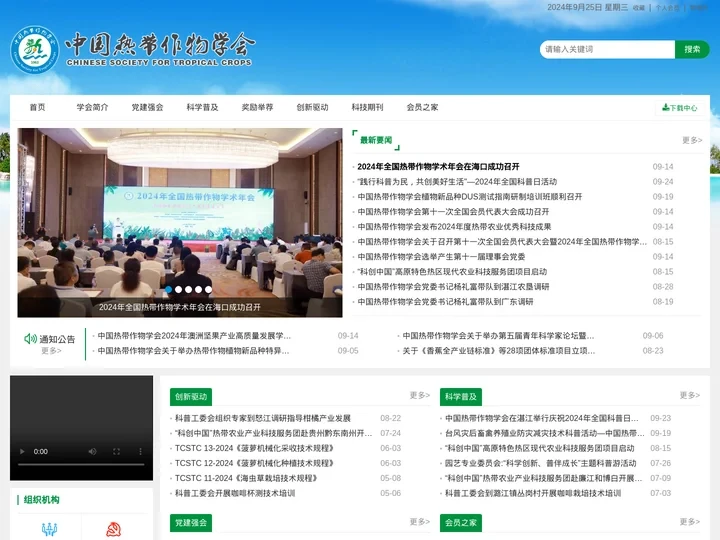Click the 组织机构 heading
Image resolution: width=720 pixels, height=540 pixels.
[41, 500]
